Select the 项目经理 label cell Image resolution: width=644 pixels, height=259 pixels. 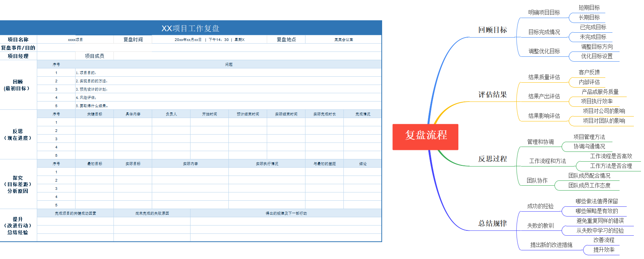18,56
